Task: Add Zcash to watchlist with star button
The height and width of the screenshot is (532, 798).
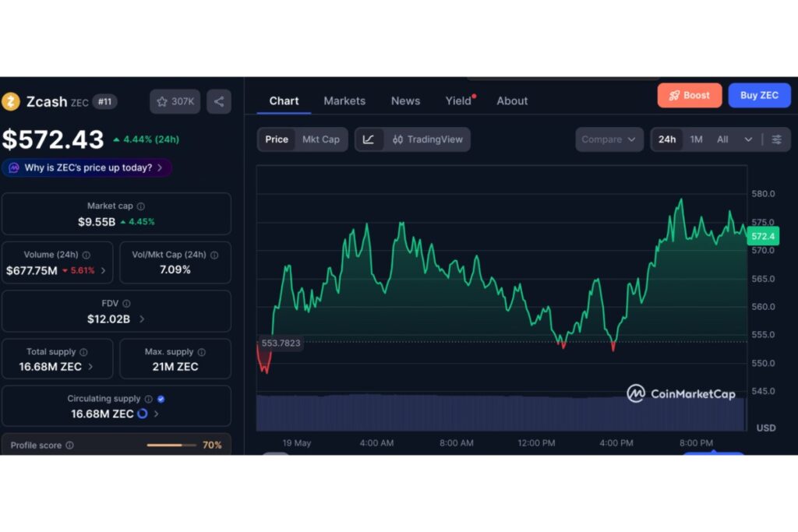Action: pos(175,102)
